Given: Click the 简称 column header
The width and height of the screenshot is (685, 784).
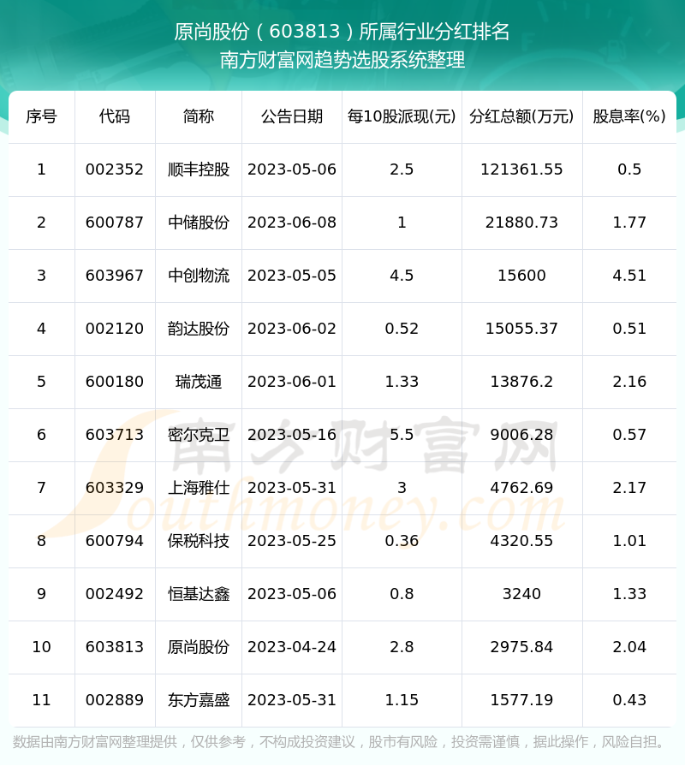Looking at the screenshot, I should (199, 116).
